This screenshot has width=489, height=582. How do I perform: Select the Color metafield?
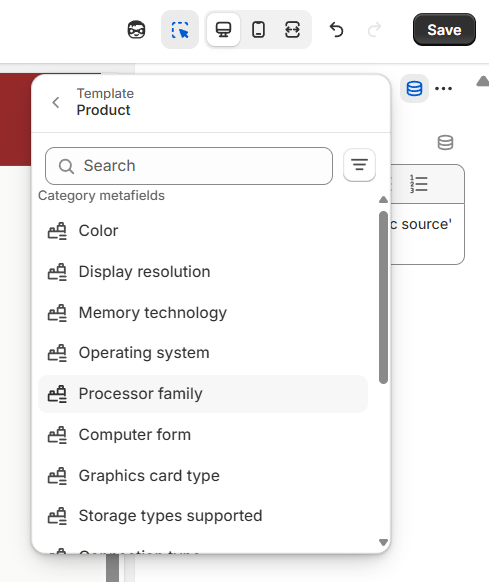click(x=203, y=231)
